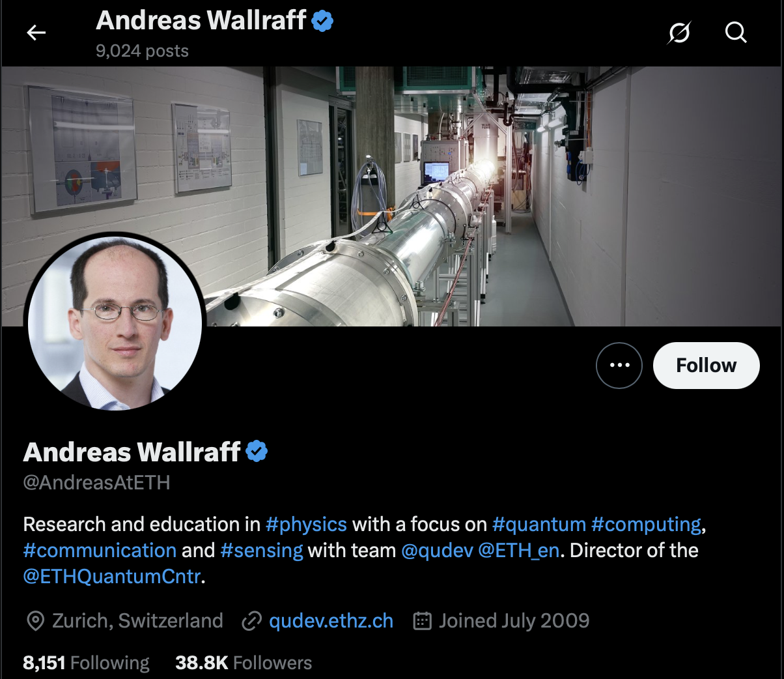The image size is (784, 679).
Task: Open search with the magnifier icon
Action: point(736,32)
